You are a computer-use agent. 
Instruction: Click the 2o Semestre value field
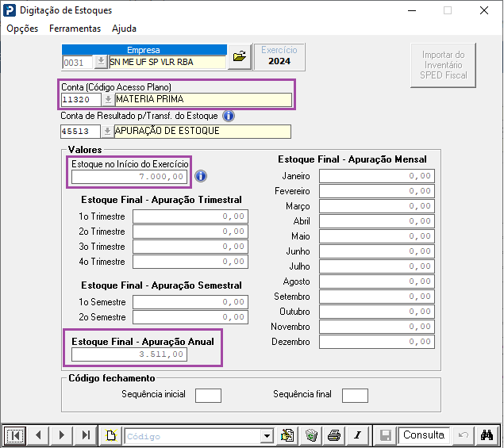coord(190,317)
